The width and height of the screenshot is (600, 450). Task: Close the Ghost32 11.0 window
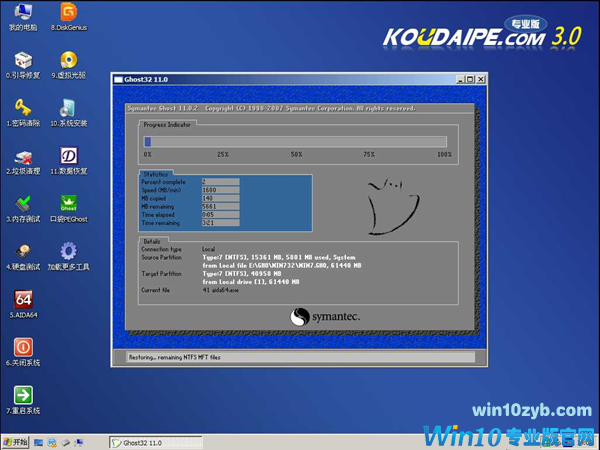[x=481, y=79]
